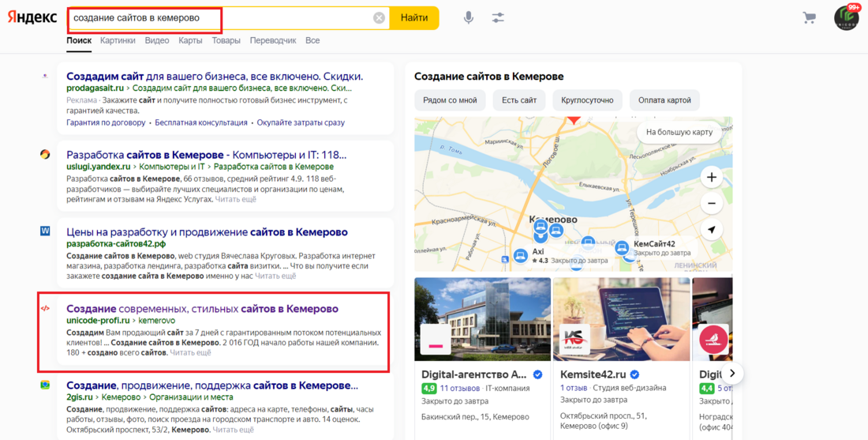
Task: Click the КемСайт42 map marker
Action: pos(622,247)
